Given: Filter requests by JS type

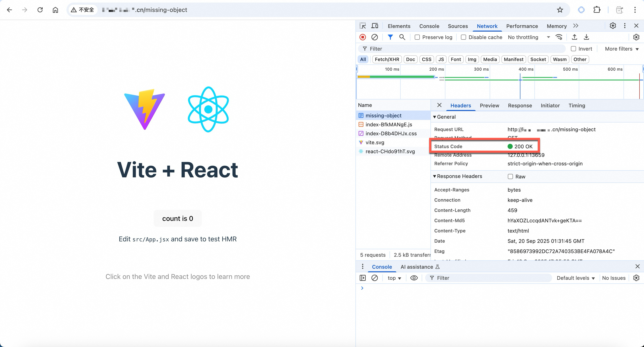Looking at the screenshot, I should click(x=441, y=59).
